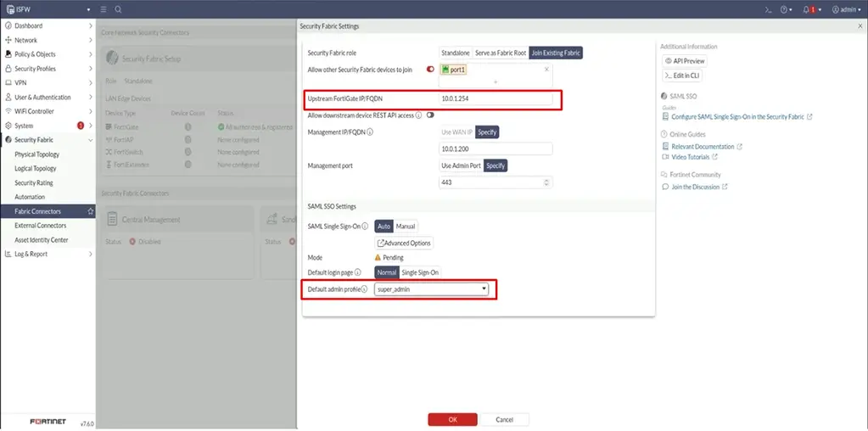Favorite Fabric Connectors with the star icon
The width and height of the screenshot is (868, 431).
pos(90,211)
